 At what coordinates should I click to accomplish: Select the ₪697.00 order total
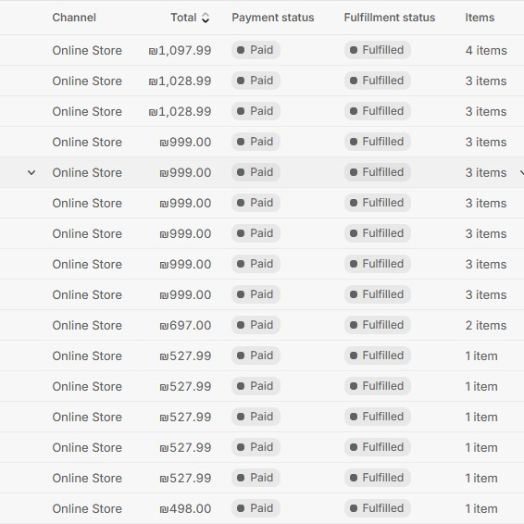click(x=185, y=325)
